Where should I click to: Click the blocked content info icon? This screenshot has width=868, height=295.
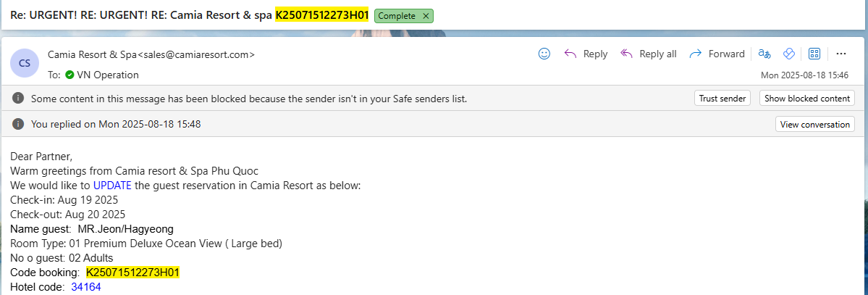coord(18,99)
